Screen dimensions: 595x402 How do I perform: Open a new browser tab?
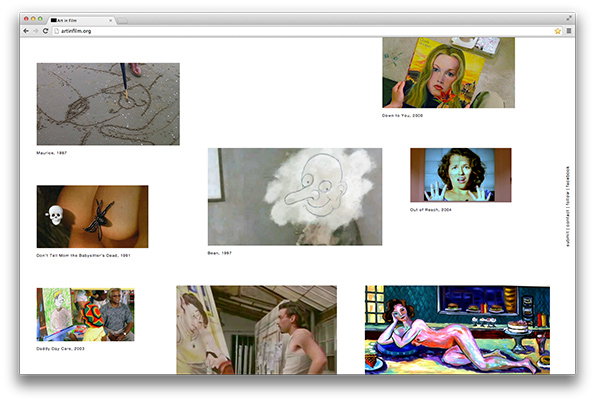(x=122, y=20)
